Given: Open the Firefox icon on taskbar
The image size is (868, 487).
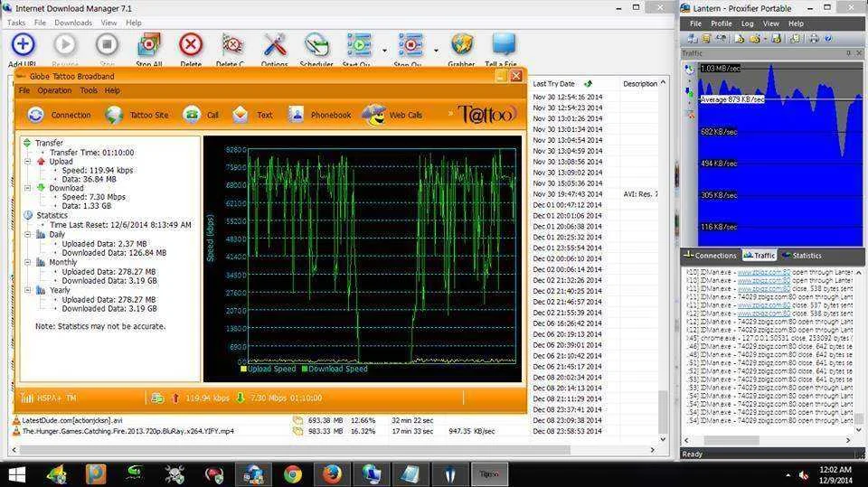Looking at the screenshot, I should [x=332, y=474].
